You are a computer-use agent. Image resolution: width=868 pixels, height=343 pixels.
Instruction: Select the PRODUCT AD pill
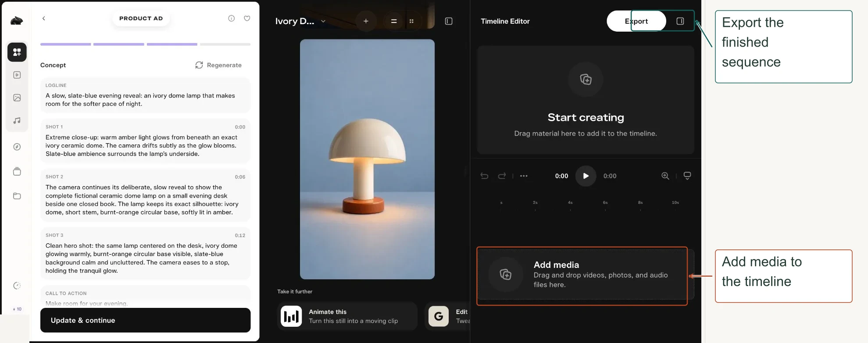(141, 18)
